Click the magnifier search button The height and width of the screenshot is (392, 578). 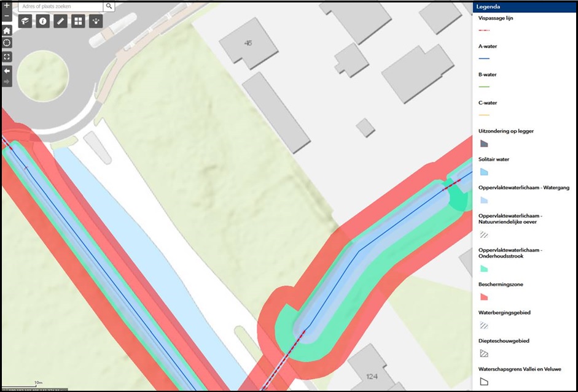click(x=109, y=6)
